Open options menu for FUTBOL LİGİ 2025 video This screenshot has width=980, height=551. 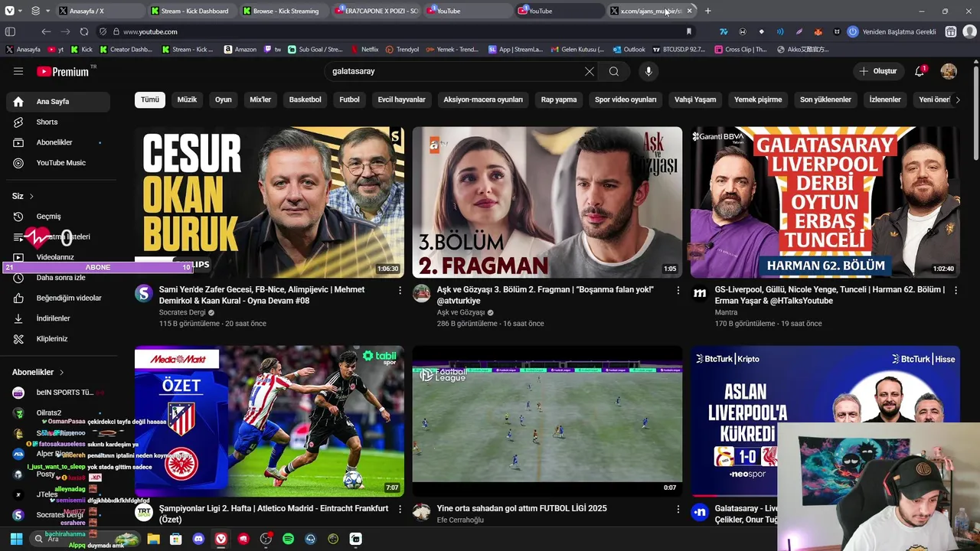coord(678,509)
